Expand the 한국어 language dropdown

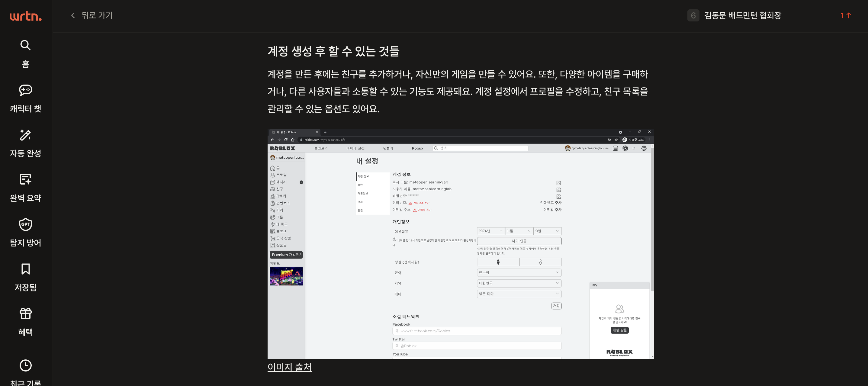[519, 272]
